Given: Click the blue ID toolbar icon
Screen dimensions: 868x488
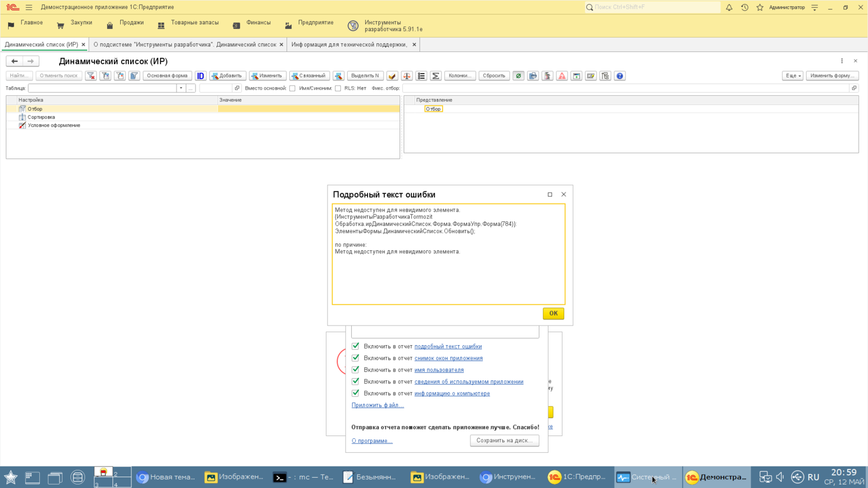Looking at the screenshot, I should [x=200, y=76].
